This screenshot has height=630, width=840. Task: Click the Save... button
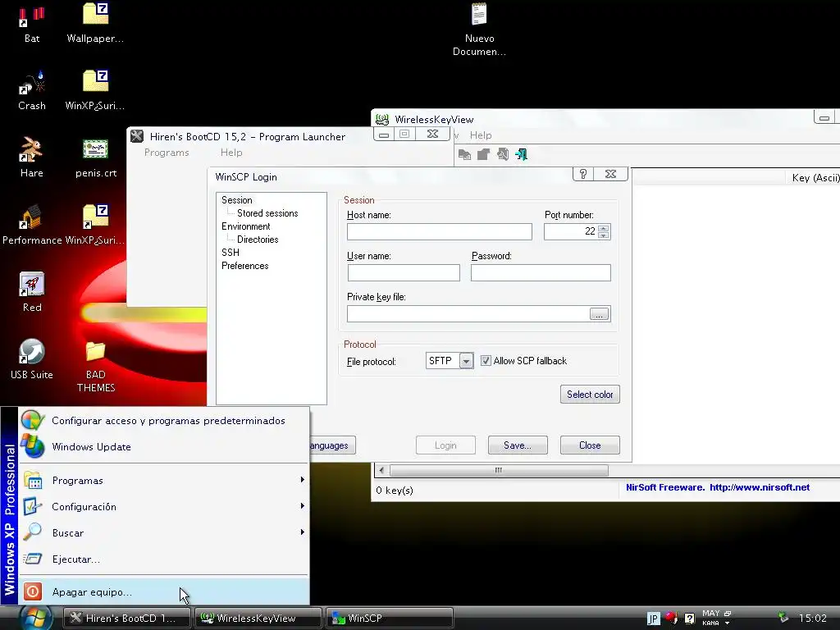[518, 445]
